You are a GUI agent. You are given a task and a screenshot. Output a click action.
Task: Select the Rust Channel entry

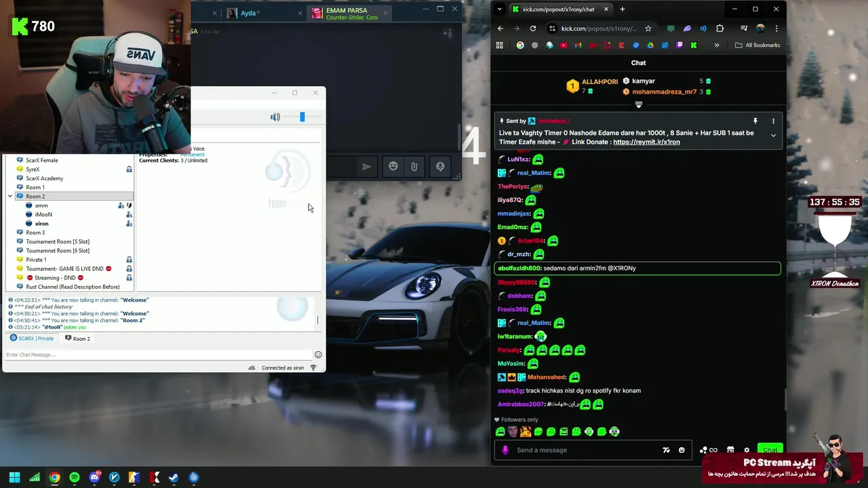pyautogui.click(x=73, y=287)
